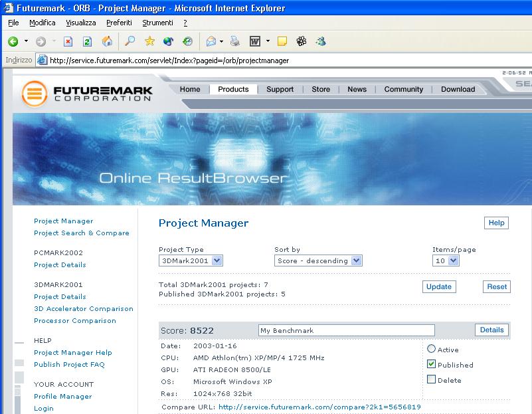This screenshot has height=414, width=532.
Task: Open the 3D Accelerator Comparison link
Action: (84, 308)
